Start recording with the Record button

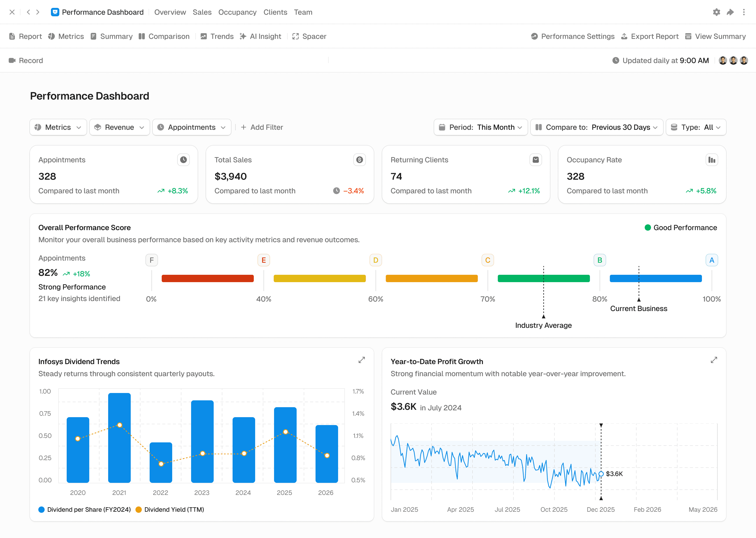pos(26,60)
